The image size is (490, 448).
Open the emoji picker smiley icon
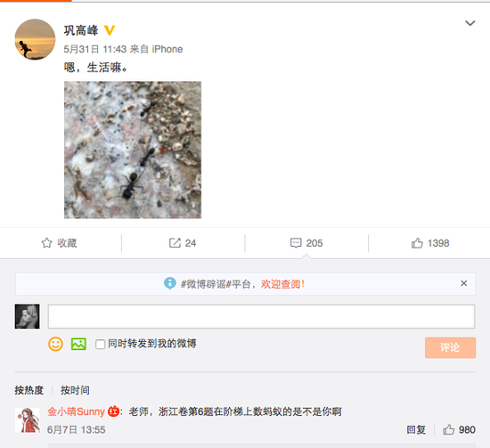pos(55,344)
